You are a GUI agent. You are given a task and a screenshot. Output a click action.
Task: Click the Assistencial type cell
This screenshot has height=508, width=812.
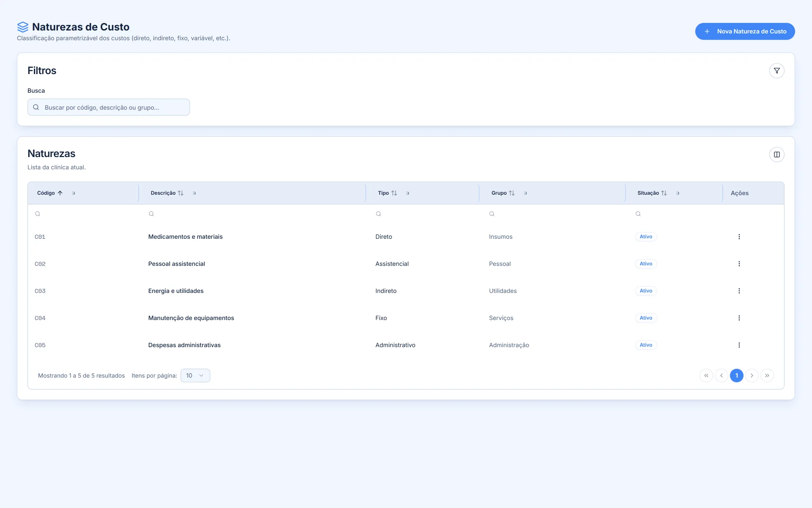coord(392,264)
